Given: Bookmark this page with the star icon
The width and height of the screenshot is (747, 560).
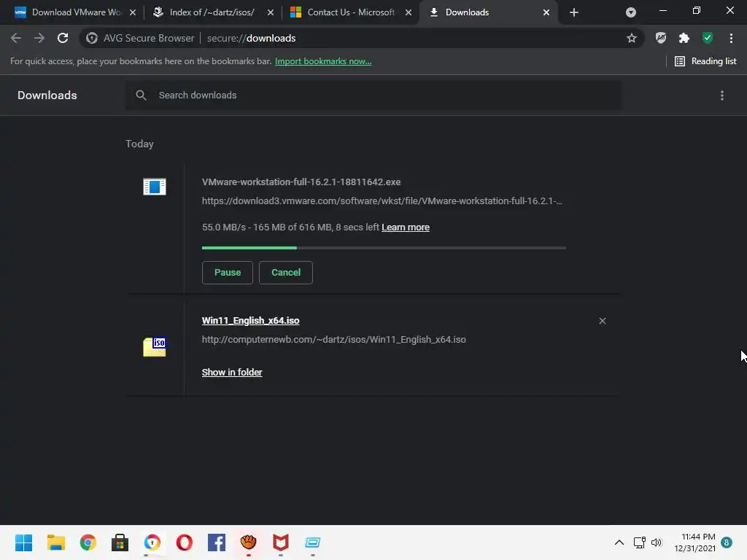Looking at the screenshot, I should [631, 38].
